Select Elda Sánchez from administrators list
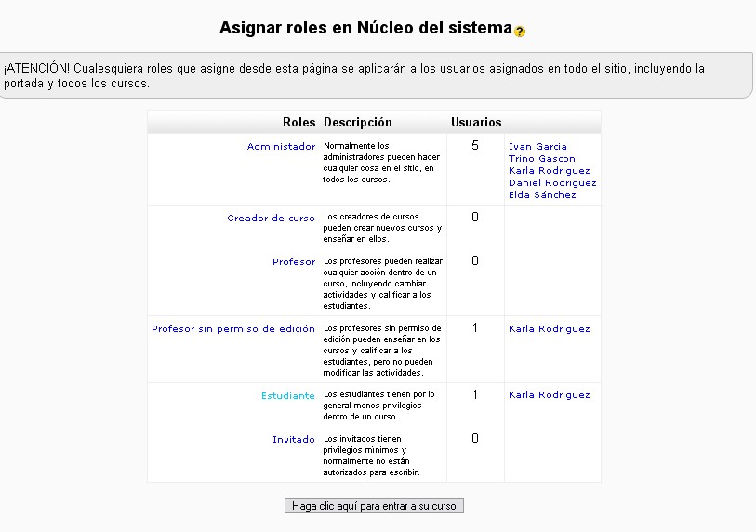This screenshot has width=756, height=532. [542, 195]
